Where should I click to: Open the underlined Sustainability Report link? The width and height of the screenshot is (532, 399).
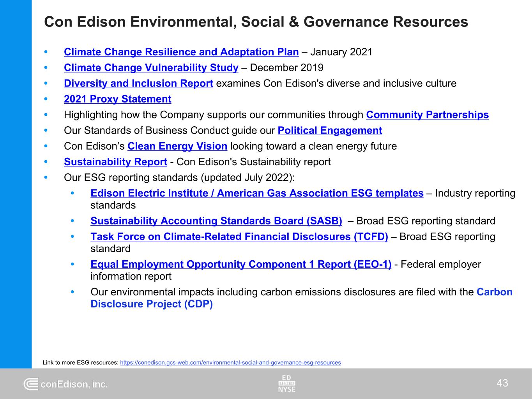pos(115,162)
